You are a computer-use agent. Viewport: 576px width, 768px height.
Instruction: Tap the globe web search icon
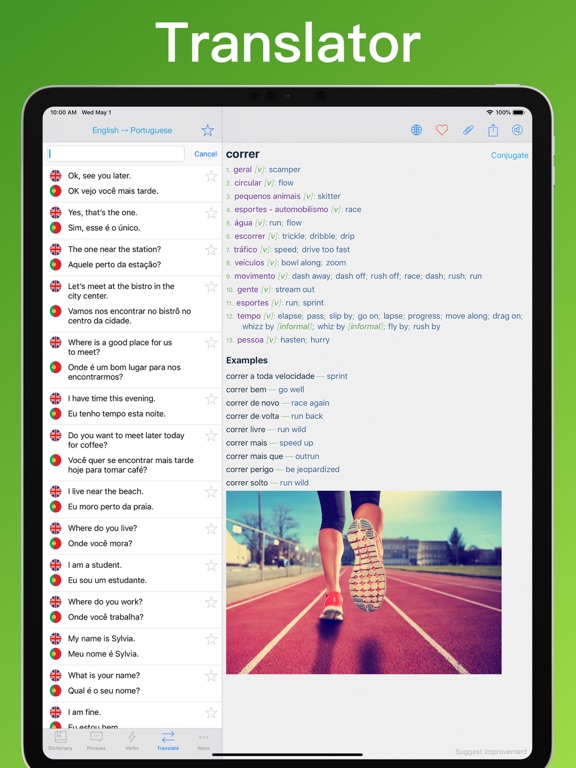416,130
